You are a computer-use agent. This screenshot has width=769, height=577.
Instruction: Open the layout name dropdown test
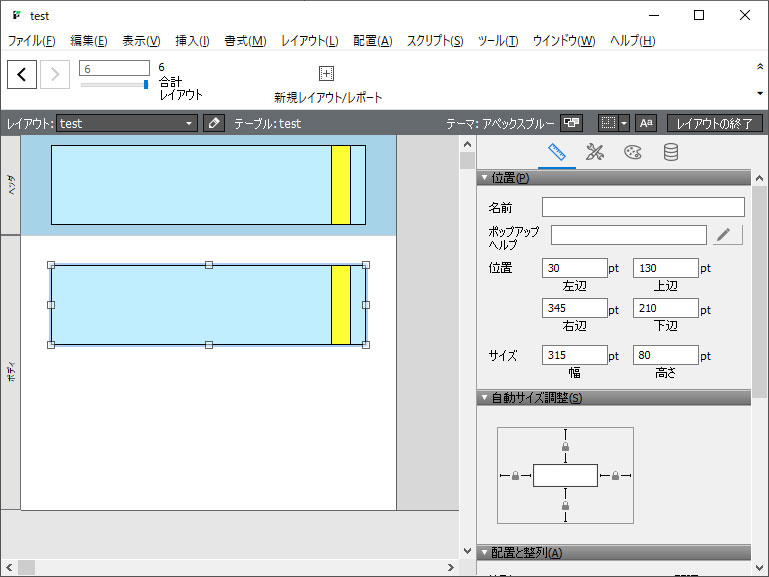(127, 123)
